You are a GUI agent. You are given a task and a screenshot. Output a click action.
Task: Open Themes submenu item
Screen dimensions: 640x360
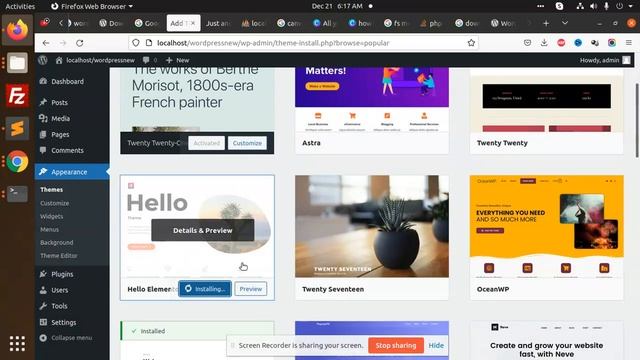pos(51,189)
